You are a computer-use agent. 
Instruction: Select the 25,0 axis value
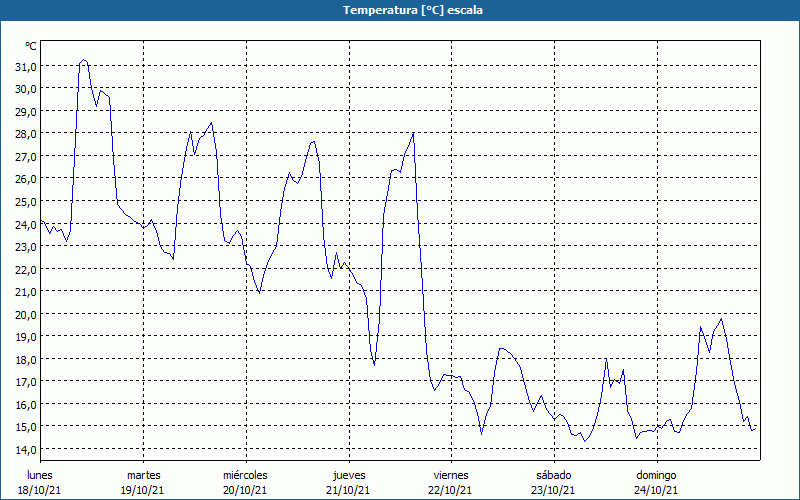pyautogui.click(x=25, y=202)
